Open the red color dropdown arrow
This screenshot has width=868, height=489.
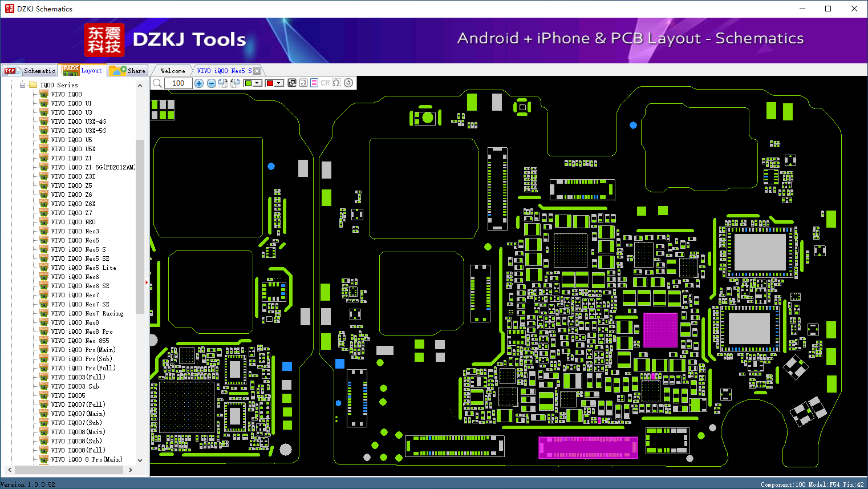[279, 83]
